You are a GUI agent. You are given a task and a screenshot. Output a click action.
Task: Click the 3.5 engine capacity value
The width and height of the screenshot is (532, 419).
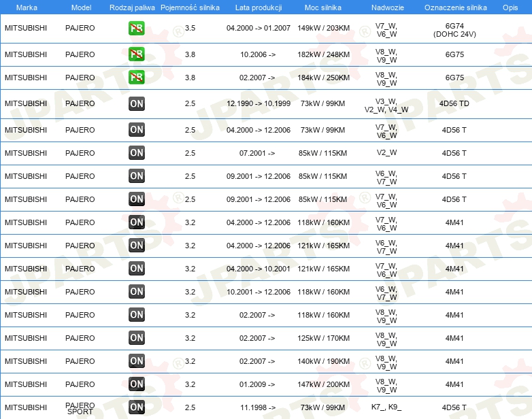click(x=190, y=28)
